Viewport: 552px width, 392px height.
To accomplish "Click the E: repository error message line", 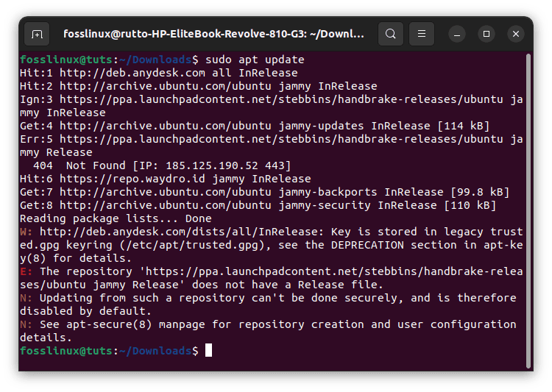I will pos(272,278).
